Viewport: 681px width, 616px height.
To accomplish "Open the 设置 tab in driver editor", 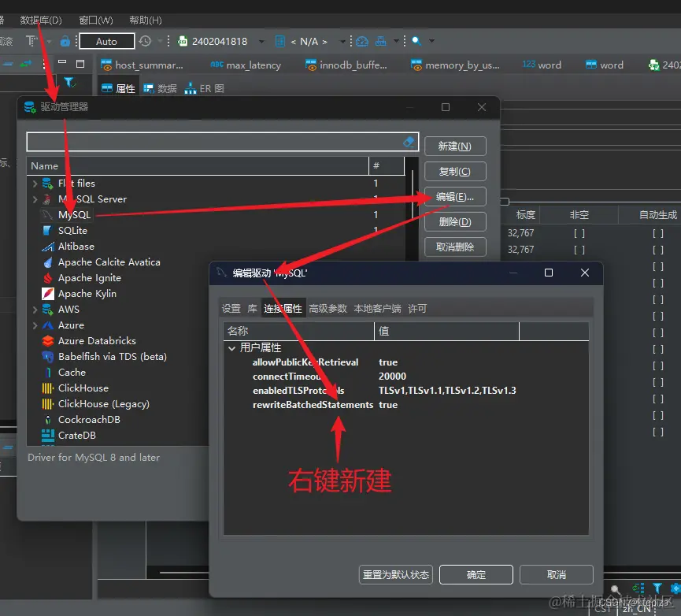I will [231, 309].
